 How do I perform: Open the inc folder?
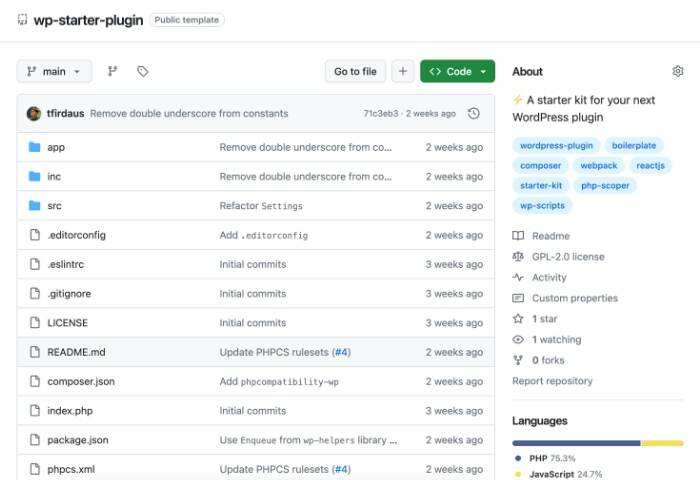pyautogui.click(x=54, y=176)
